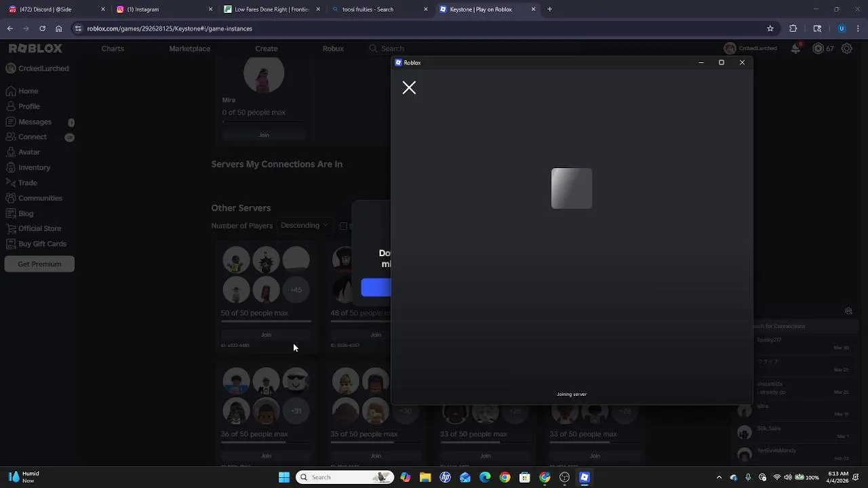The image size is (868, 488).
Task: Reload the page in Chrome
Action: coord(42,28)
